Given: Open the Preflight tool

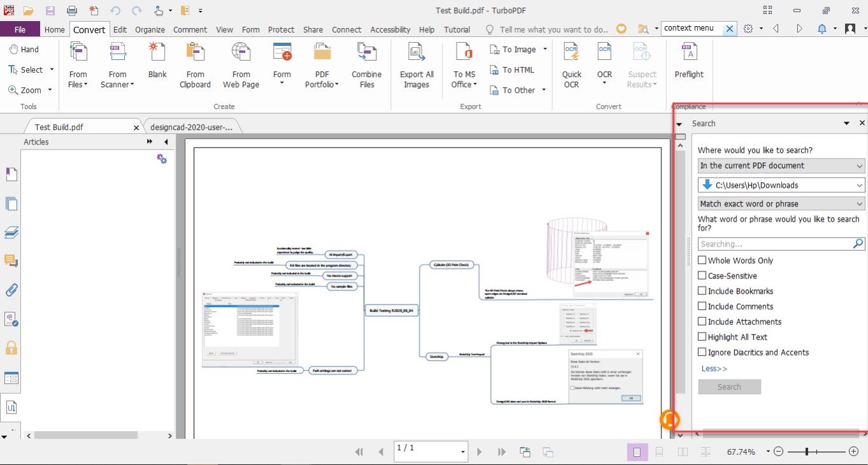Looking at the screenshot, I should click(689, 61).
